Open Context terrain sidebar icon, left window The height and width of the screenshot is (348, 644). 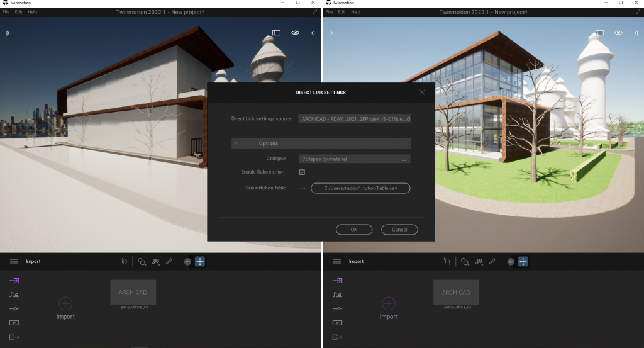click(x=14, y=295)
